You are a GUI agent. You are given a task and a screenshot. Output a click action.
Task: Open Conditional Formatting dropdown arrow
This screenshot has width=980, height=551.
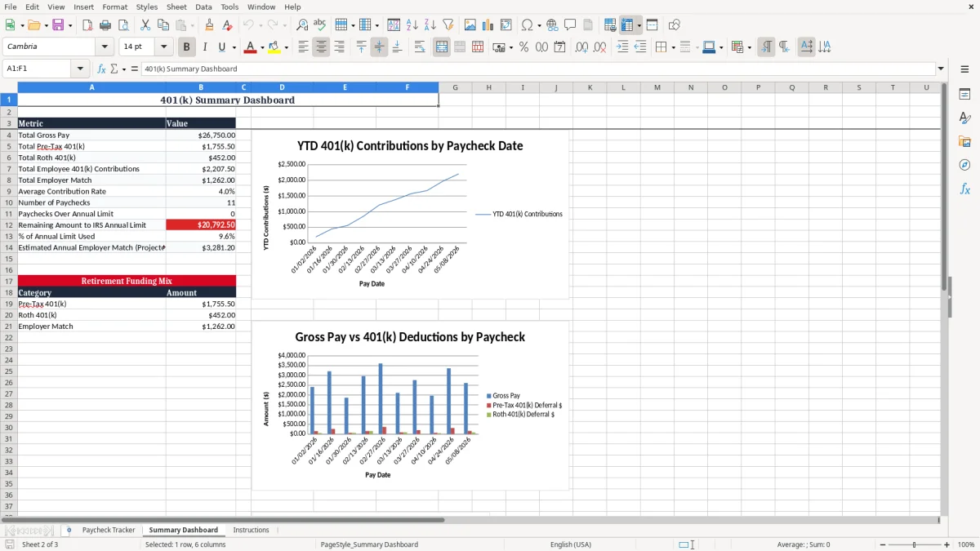pos(749,47)
